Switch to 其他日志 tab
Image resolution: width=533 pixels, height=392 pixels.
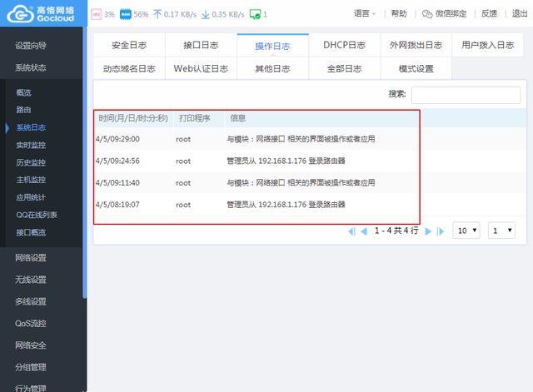point(272,68)
